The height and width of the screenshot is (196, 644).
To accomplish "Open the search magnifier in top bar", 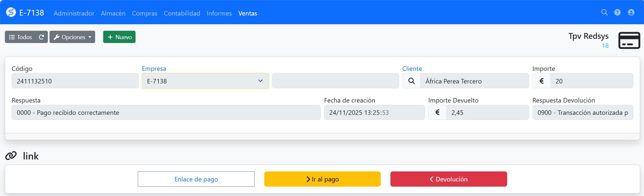I will pyautogui.click(x=604, y=13).
